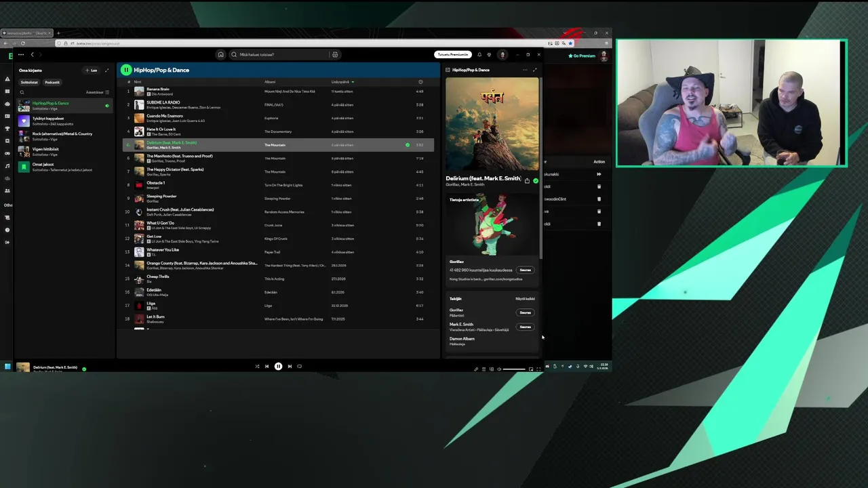Click Näytä kaikki in Tekijät section

point(525,299)
